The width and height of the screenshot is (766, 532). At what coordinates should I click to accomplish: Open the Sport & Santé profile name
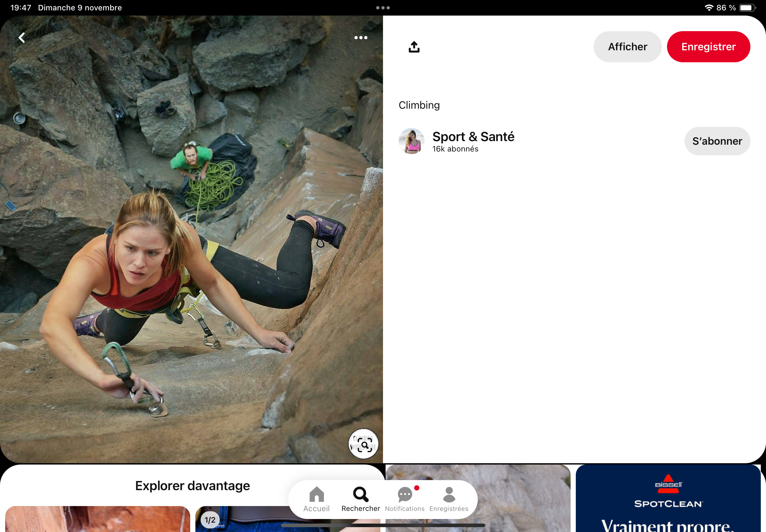[x=473, y=137]
